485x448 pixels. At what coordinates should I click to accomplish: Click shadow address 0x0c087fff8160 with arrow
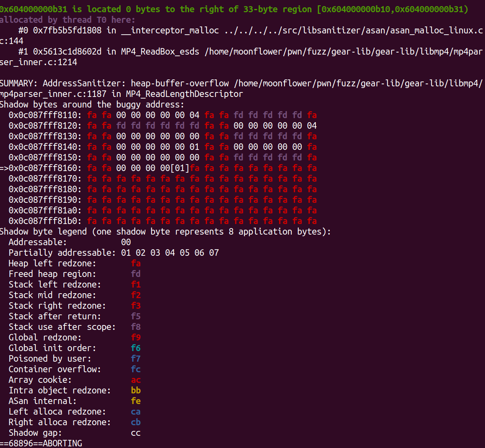pos(41,168)
